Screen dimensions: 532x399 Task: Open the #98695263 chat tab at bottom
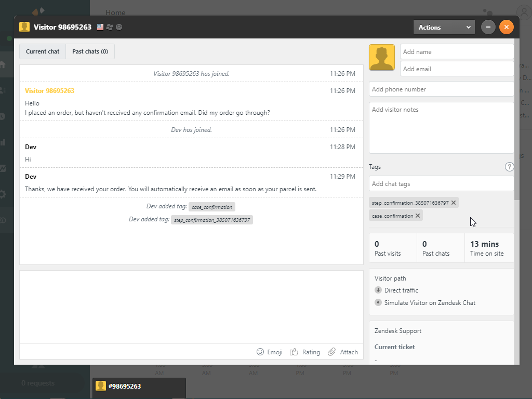(139, 387)
